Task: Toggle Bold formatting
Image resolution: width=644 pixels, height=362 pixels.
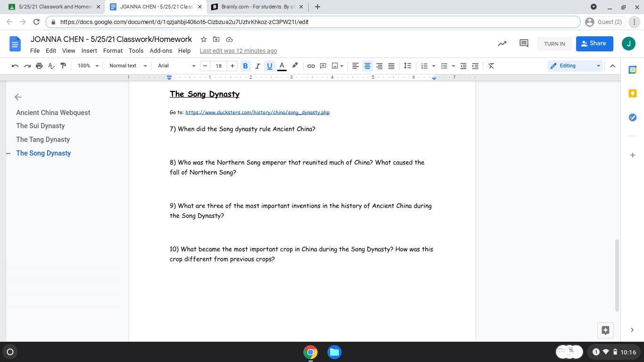Action: 245,66
